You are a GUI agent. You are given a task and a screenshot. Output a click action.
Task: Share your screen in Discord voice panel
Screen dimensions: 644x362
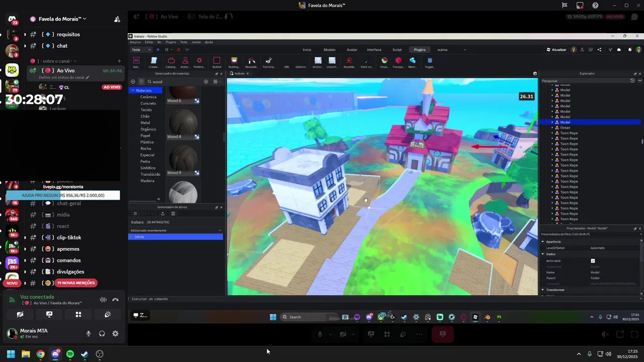point(49,314)
